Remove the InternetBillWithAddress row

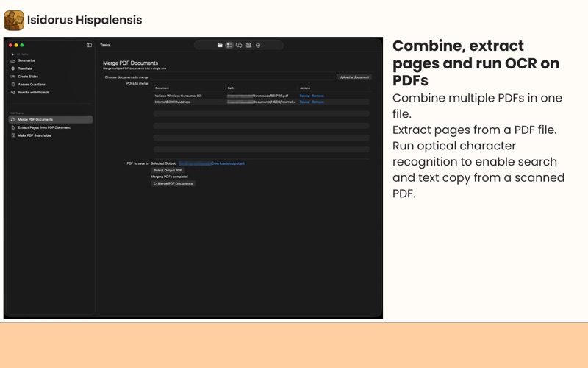tap(318, 102)
